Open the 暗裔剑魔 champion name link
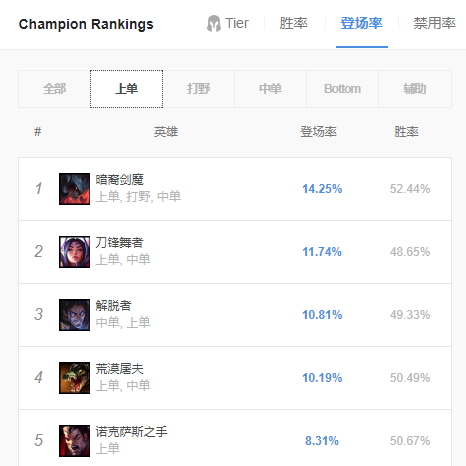The image size is (466, 466). (120, 180)
